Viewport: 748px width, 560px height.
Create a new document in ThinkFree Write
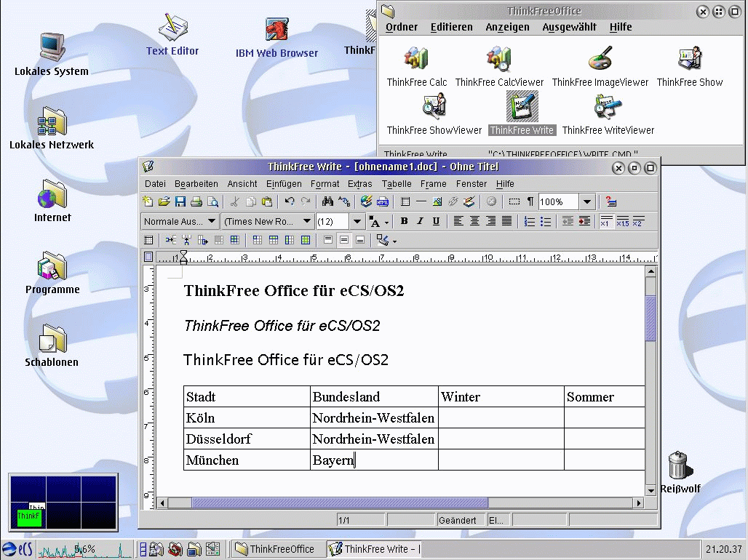tap(148, 201)
